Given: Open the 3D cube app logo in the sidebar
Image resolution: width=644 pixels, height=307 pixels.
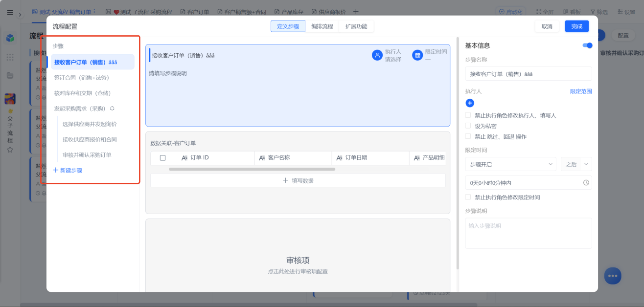Looking at the screenshot, I should (x=10, y=38).
